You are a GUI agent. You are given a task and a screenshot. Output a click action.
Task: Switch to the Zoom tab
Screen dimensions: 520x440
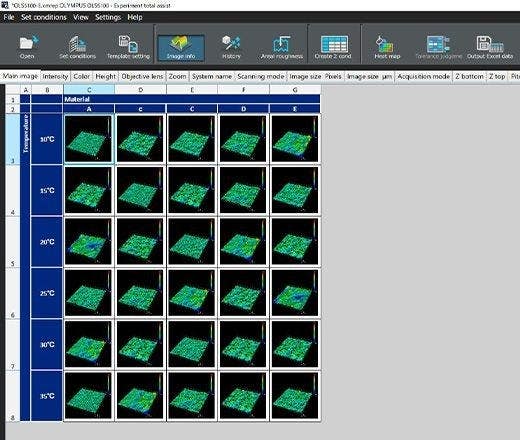(x=177, y=76)
